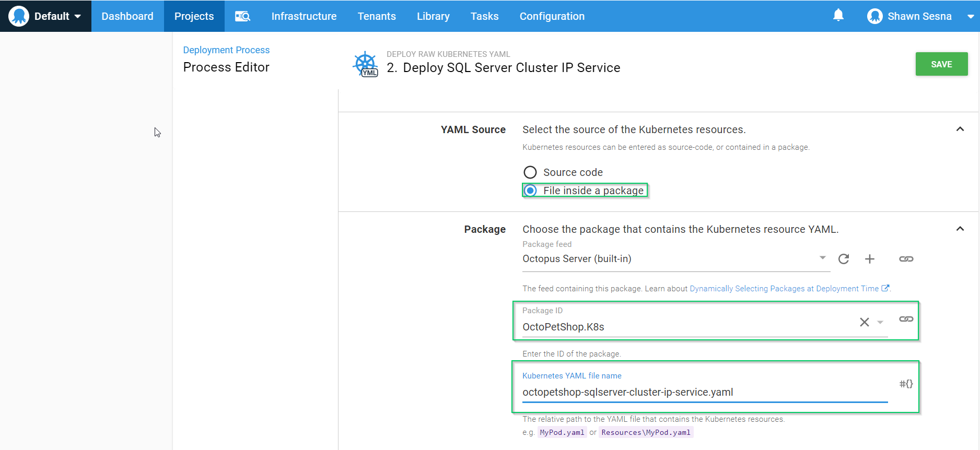Viewport: 980px width, 450px height.
Task: Open the search projects icon in navbar
Action: tap(242, 16)
